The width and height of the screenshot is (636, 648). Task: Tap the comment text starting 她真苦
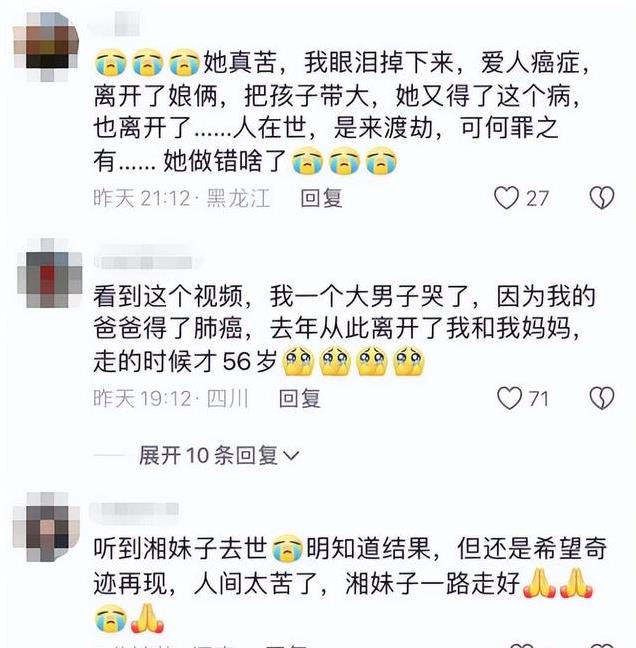pos(341,112)
